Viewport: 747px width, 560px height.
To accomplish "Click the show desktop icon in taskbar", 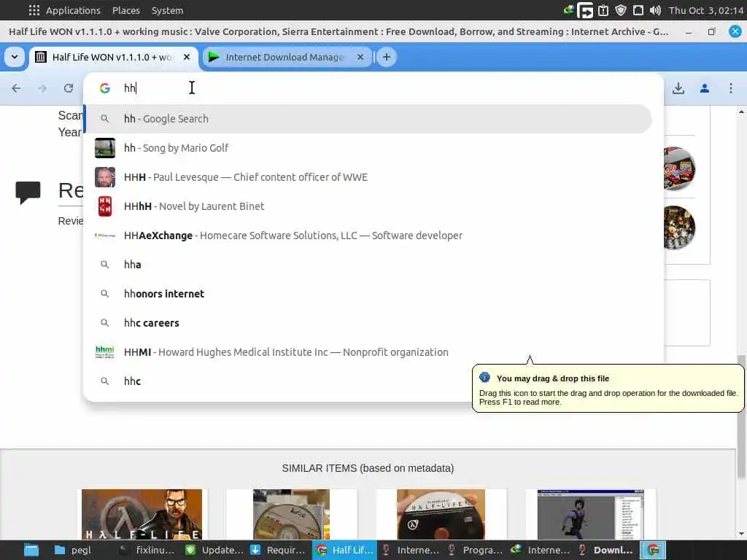I will [31, 550].
